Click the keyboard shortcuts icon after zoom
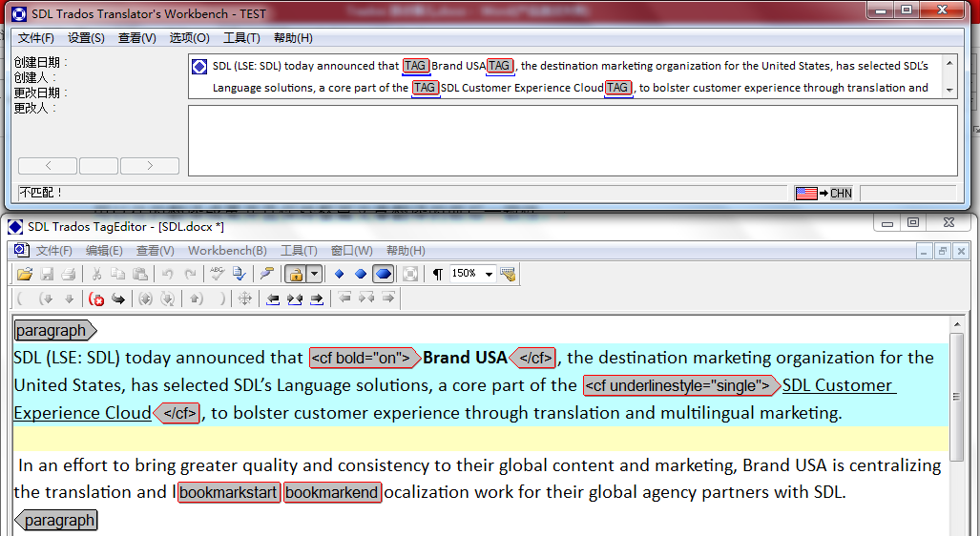 pos(508,274)
